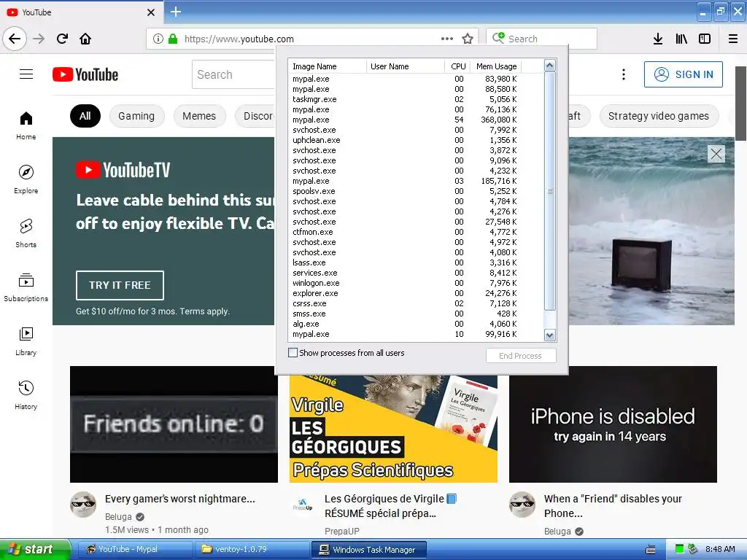Open a new browser tab with plus

tap(176, 12)
